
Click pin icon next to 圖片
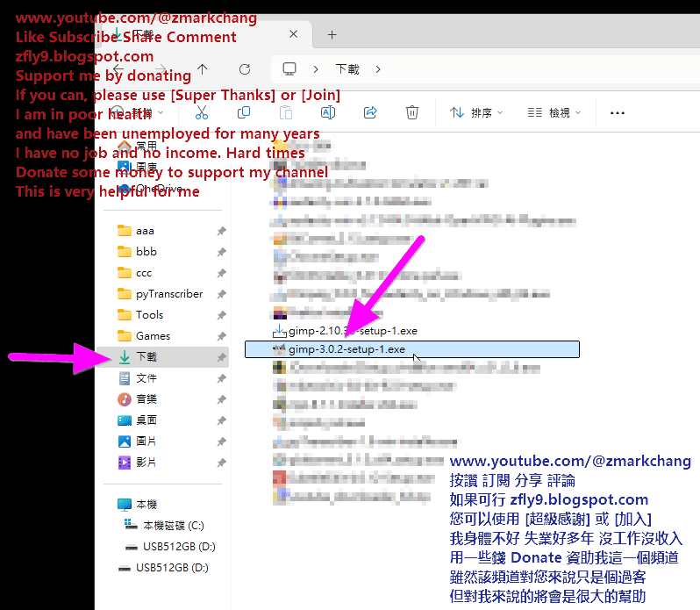click(221, 441)
